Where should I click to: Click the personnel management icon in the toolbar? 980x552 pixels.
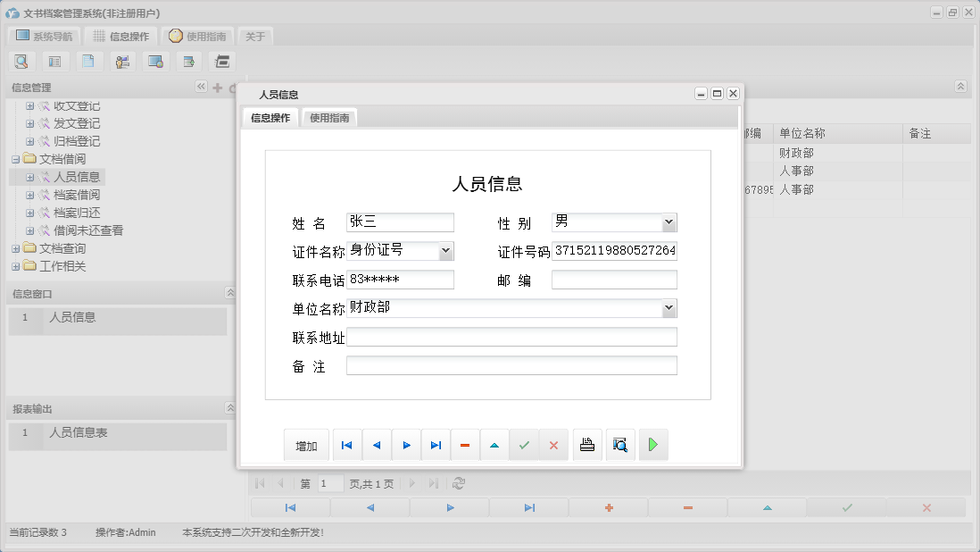[121, 61]
